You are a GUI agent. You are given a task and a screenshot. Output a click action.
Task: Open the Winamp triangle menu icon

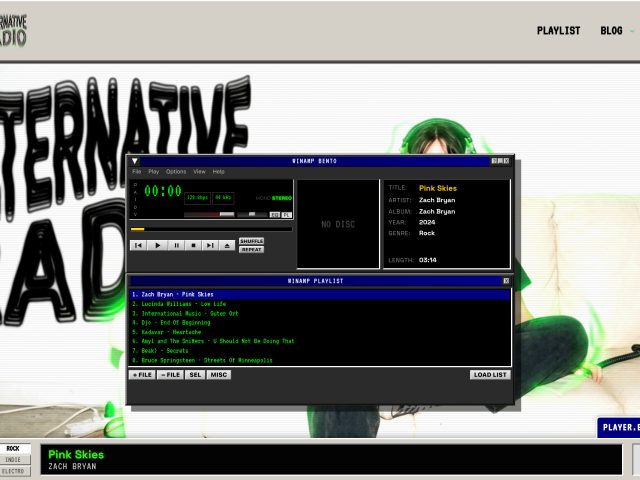point(135,161)
